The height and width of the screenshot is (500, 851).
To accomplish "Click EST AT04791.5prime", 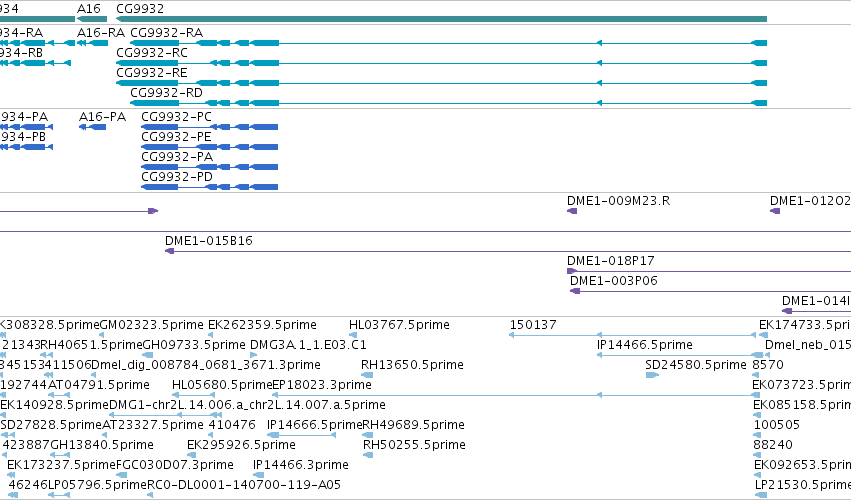I will click(x=99, y=385).
